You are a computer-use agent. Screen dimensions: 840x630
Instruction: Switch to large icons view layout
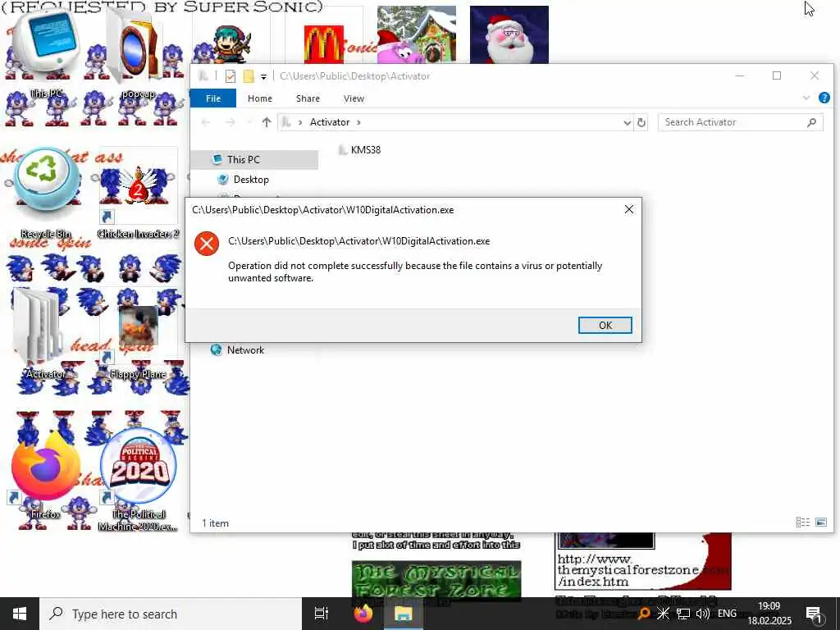[820, 523]
